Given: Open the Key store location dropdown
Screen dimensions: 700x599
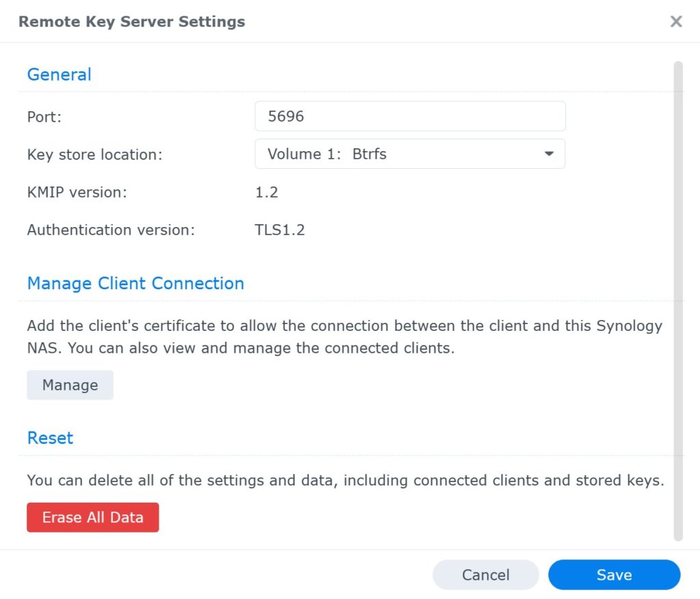Looking at the screenshot, I should click(x=410, y=154).
